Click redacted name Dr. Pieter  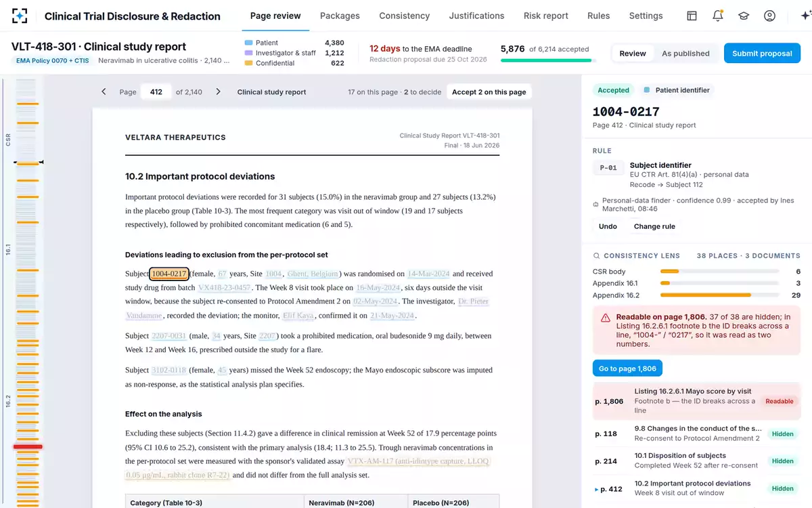473,301
